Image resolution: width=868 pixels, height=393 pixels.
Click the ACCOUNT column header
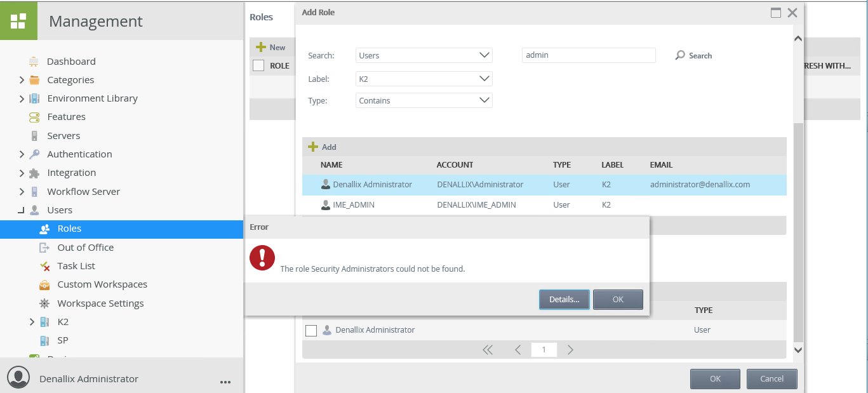tap(455, 165)
